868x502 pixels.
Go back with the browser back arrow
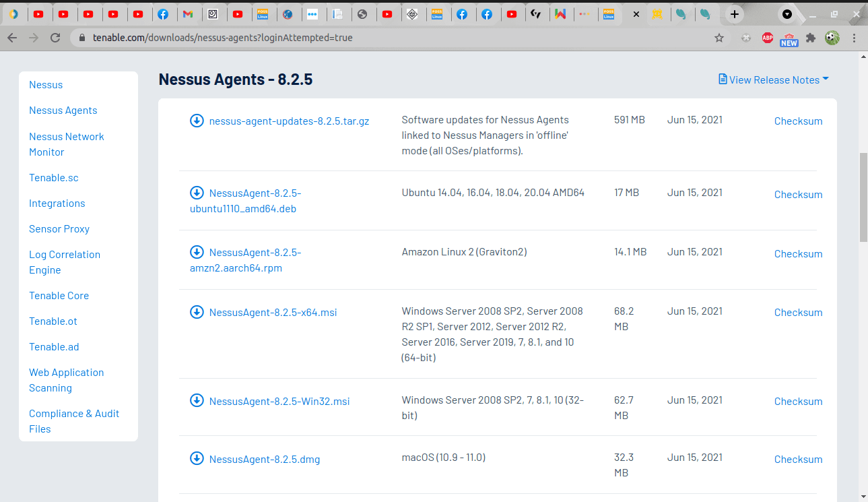tap(12, 38)
